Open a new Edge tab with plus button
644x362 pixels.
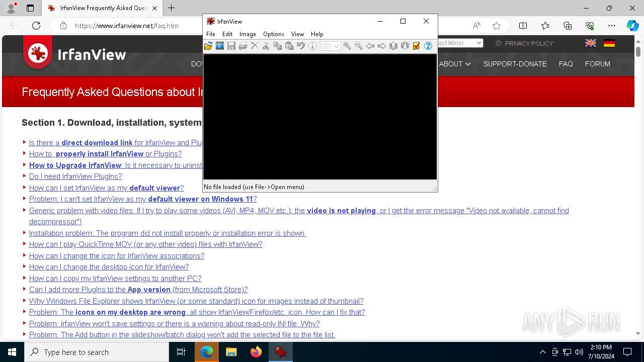(x=172, y=8)
